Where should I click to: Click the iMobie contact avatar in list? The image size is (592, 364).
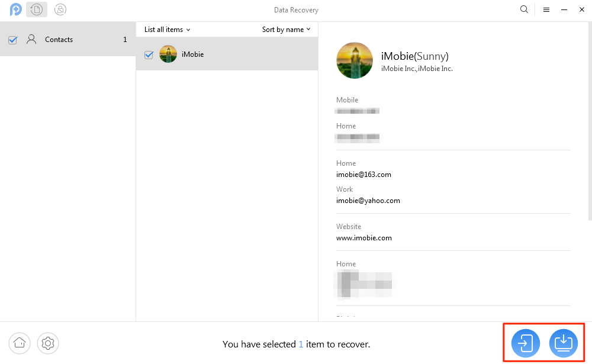coord(168,54)
